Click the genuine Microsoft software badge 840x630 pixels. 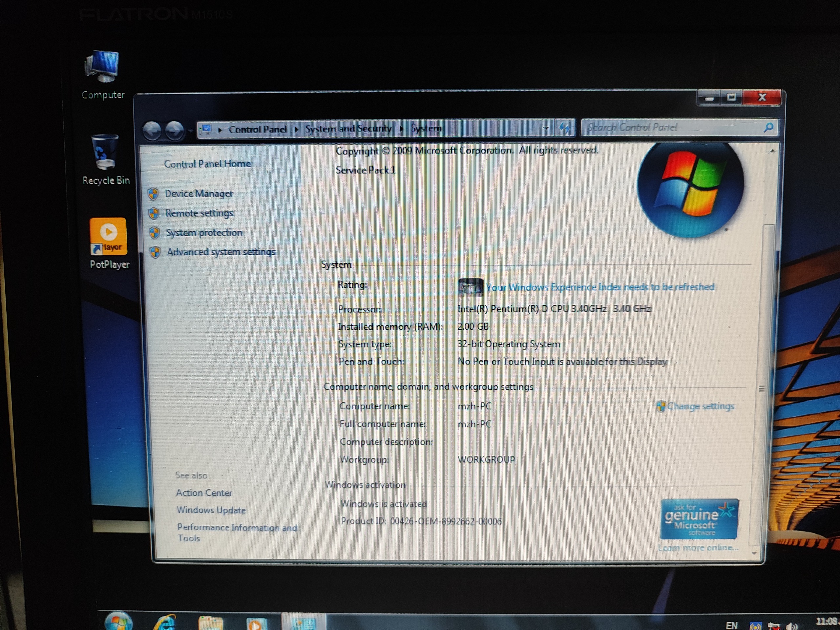tap(699, 519)
